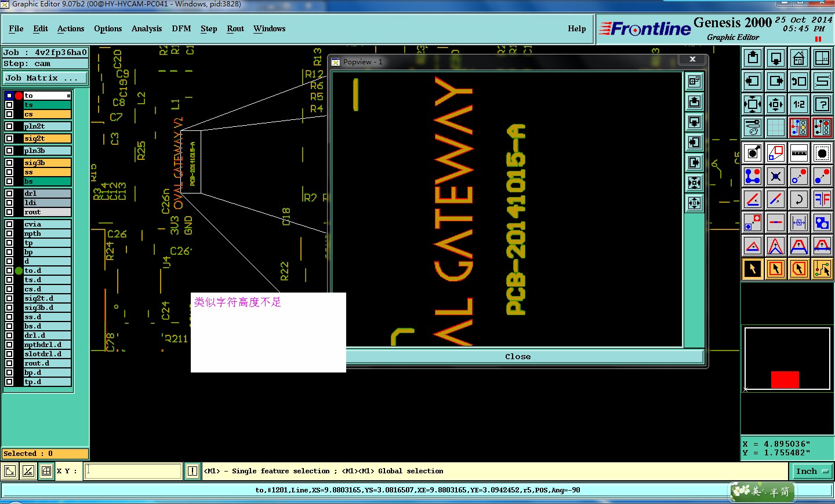Toggle the sig2t layer checkbox
Image resolution: width=835 pixels, height=504 pixels.
coord(9,138)
